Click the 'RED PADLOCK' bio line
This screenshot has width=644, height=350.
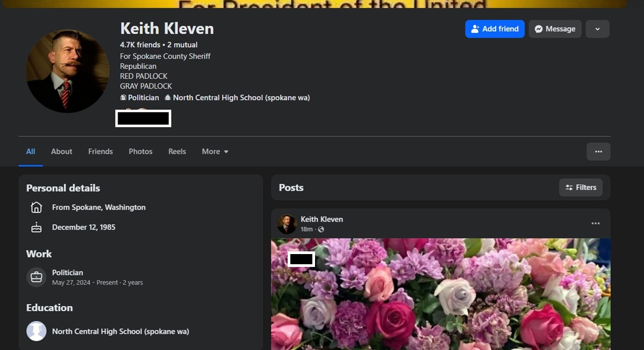[x=144, y=76]
